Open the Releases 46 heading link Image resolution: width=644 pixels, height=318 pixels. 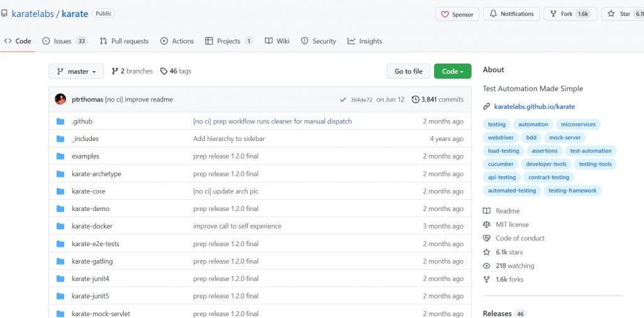click(x=504, y=314)
